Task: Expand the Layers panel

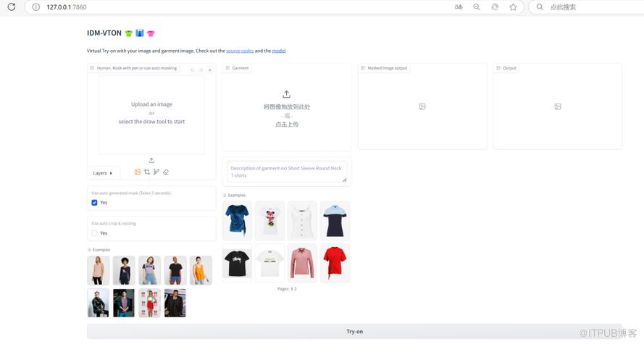Action: (102, 173)
